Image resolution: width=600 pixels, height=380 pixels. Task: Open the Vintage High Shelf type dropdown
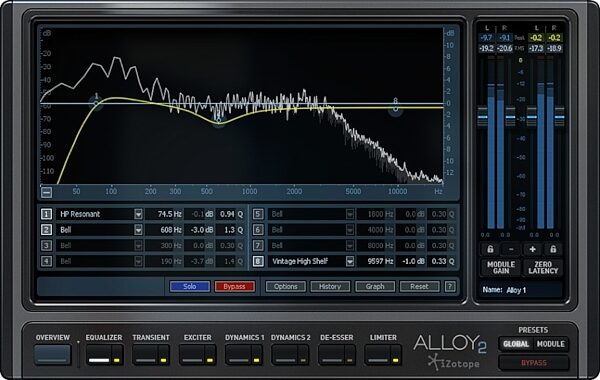click(350, 261)
